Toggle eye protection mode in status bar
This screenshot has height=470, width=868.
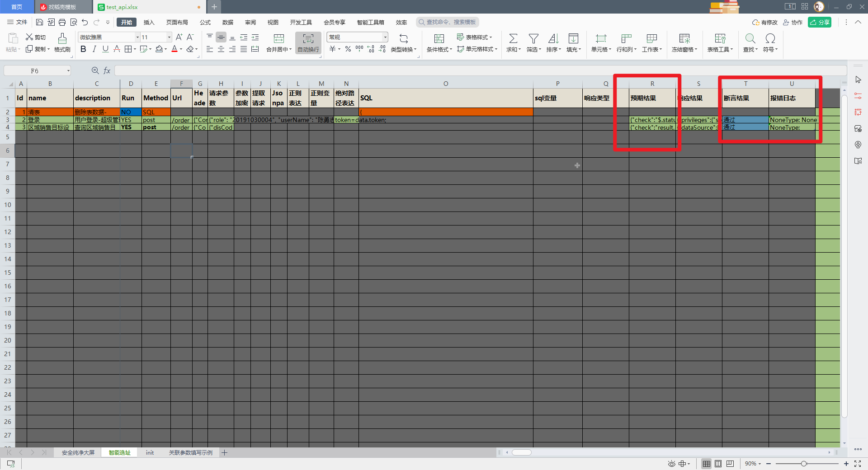pos(672,464)
